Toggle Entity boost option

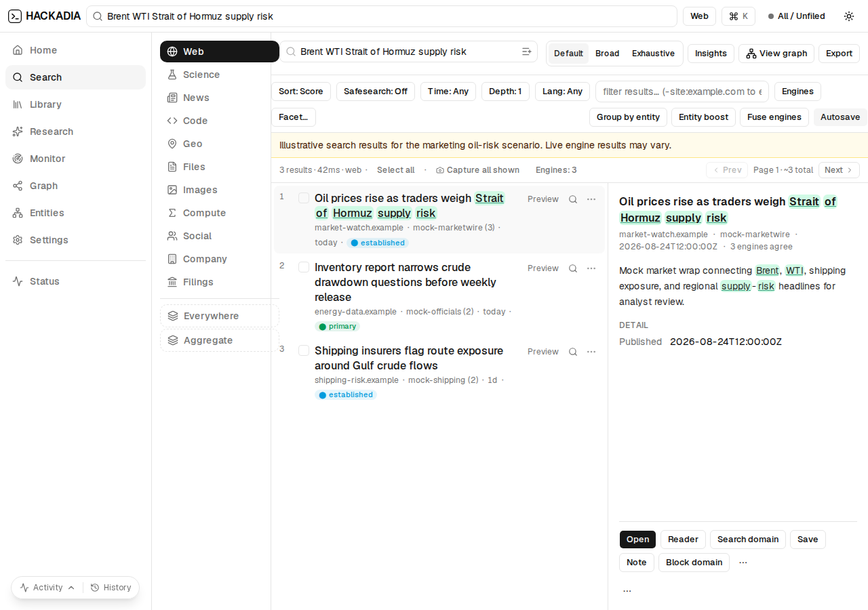[703, 117]
